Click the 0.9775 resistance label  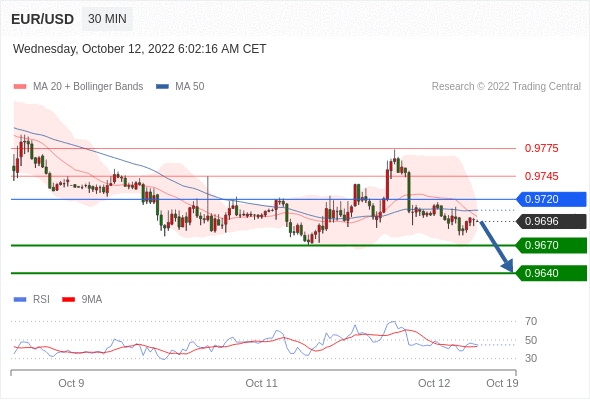[541, 148]
